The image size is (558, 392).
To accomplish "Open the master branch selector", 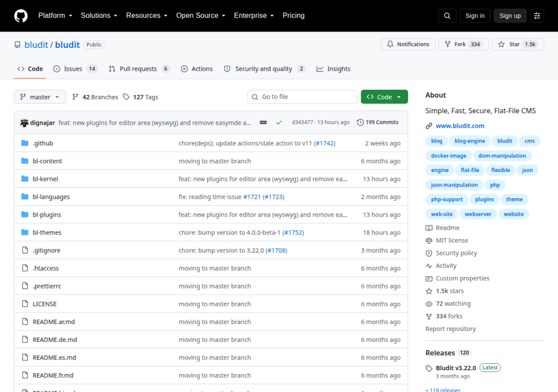I will (40, 97).
